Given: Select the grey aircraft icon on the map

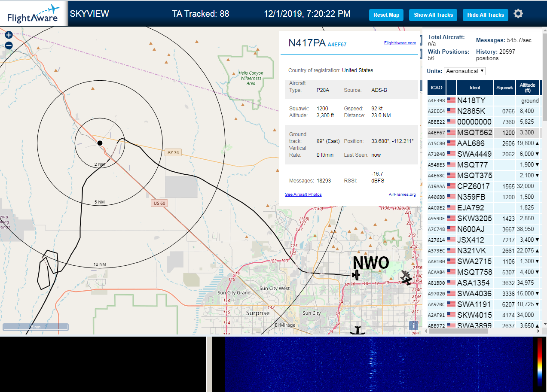Looking at the screenshot, I should pyautogui.click(x=405, y=275).
